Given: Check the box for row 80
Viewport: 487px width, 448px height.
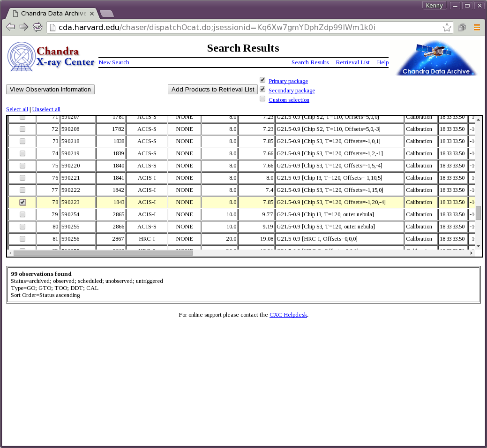Looking at the screenshot, I should tap(22, 227).
